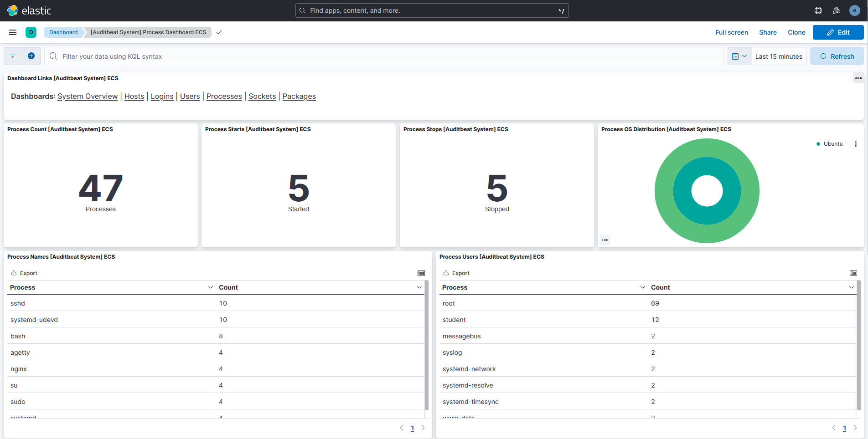Open the What's New announcements icon
This screenshot has width=868, height=439.
pyautogui.click(x=837, y=10)
